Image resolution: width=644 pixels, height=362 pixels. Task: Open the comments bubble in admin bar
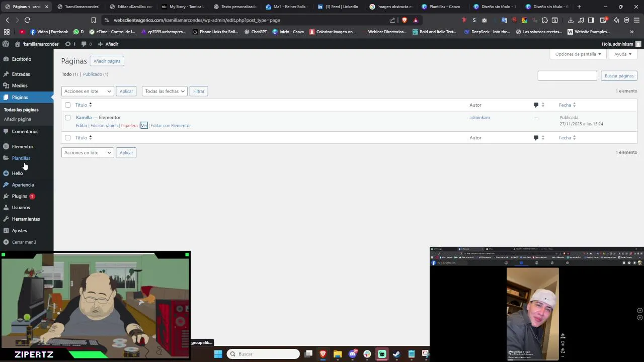(87, 44)
